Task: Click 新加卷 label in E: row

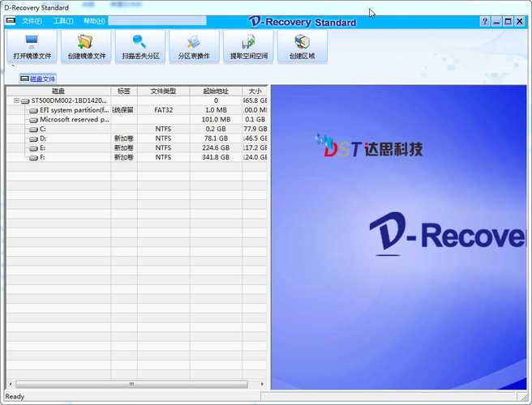Action: pos(124,148)
